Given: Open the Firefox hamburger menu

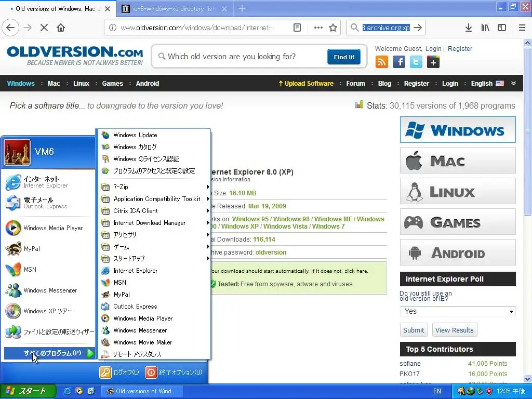Looking at the screenshot, I should click(x=522, y=28).
